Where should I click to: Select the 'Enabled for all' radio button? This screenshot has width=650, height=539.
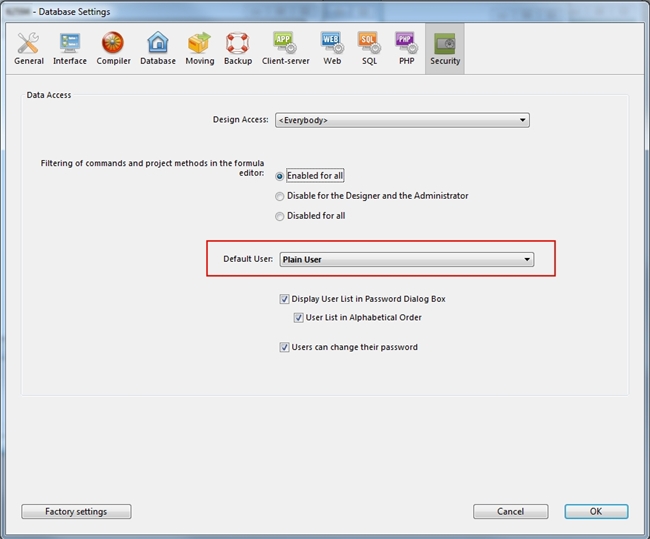[280, 176]
